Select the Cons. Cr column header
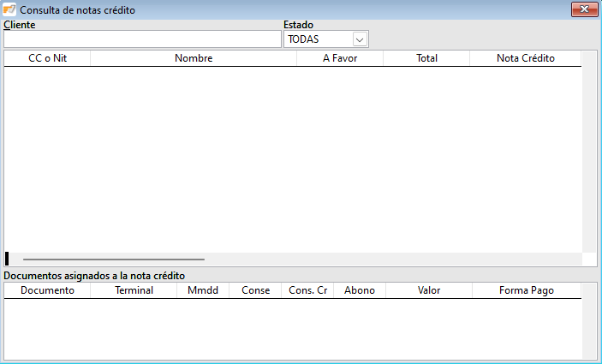 click(307, 290)
